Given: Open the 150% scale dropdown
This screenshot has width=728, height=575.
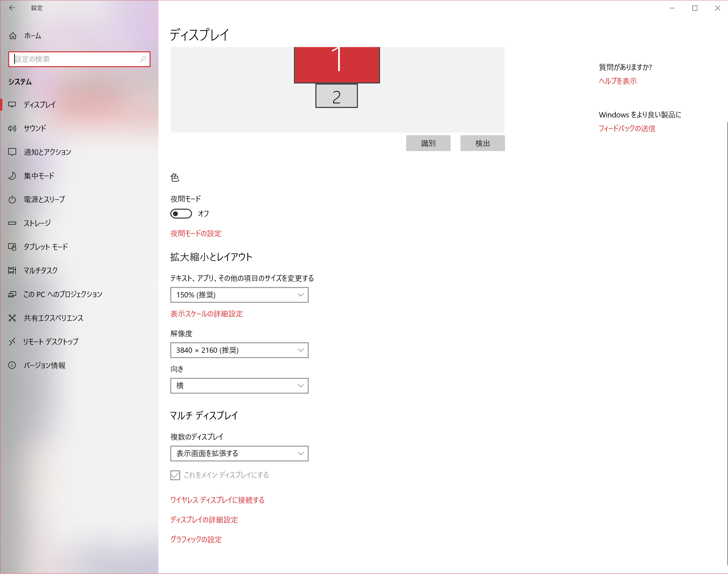Looking at the screenshot, I should click(x=239, y=295).
